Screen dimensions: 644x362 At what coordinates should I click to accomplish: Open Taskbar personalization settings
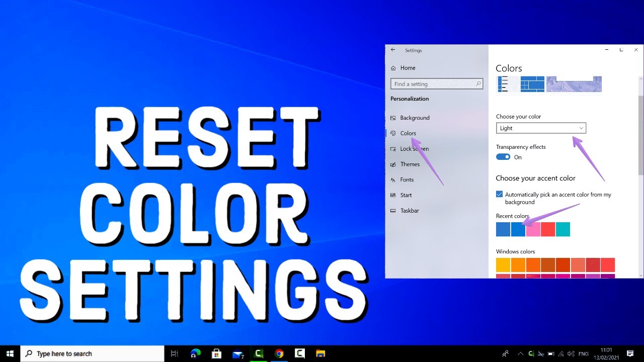coord(405,211)
